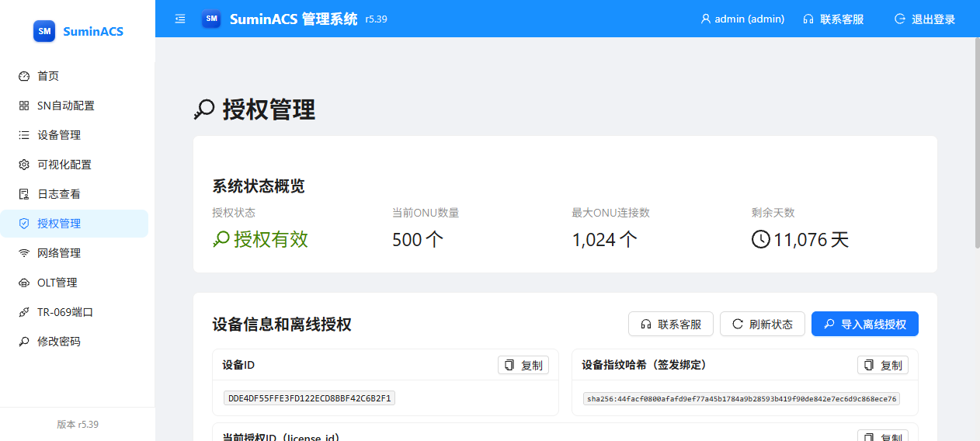
Task: Open 日志查看 page
Action: pyautogui.click(x=75, y=194)
